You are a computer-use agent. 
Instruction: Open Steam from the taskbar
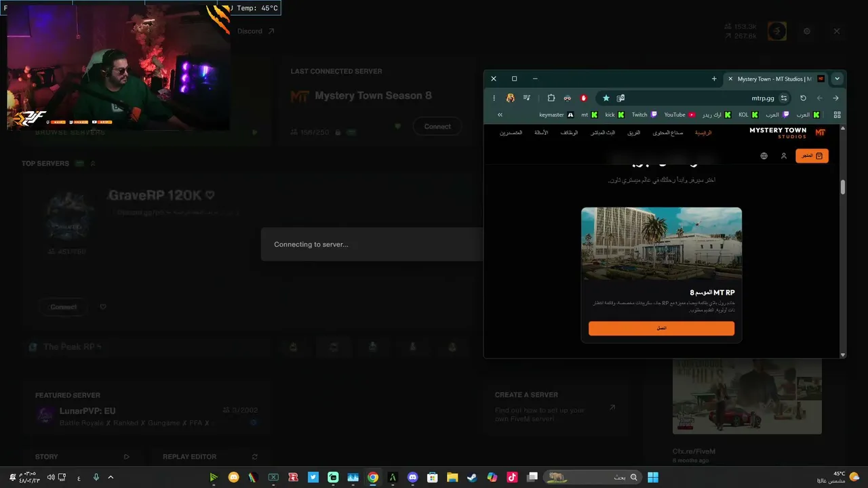[472, 477]
